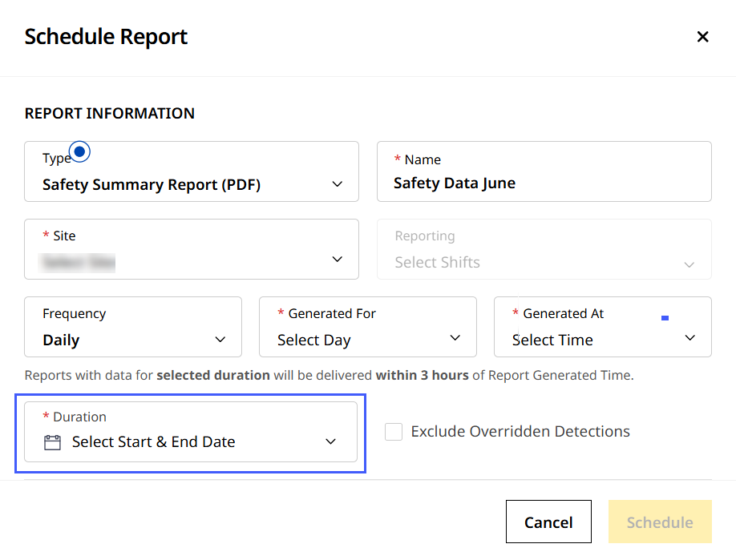
Task: Click the Duration field's chevron arrow
Action: click(330, 442)
